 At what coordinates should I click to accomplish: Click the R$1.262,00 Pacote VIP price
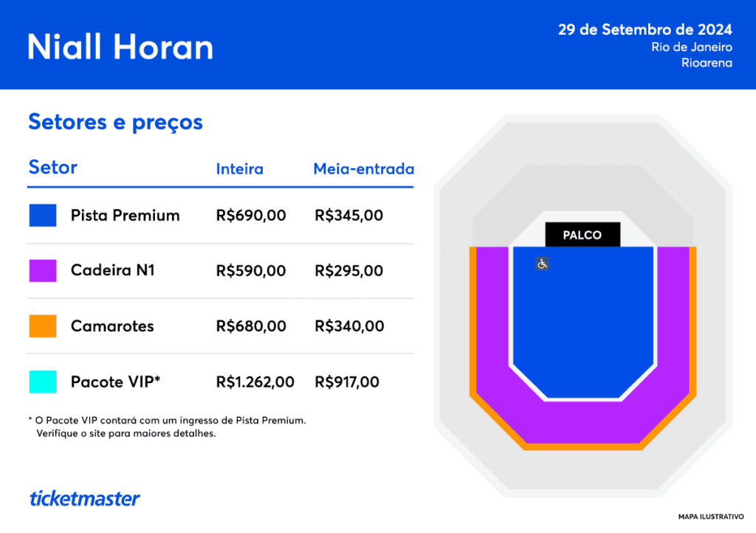click(x=255, y=382)
